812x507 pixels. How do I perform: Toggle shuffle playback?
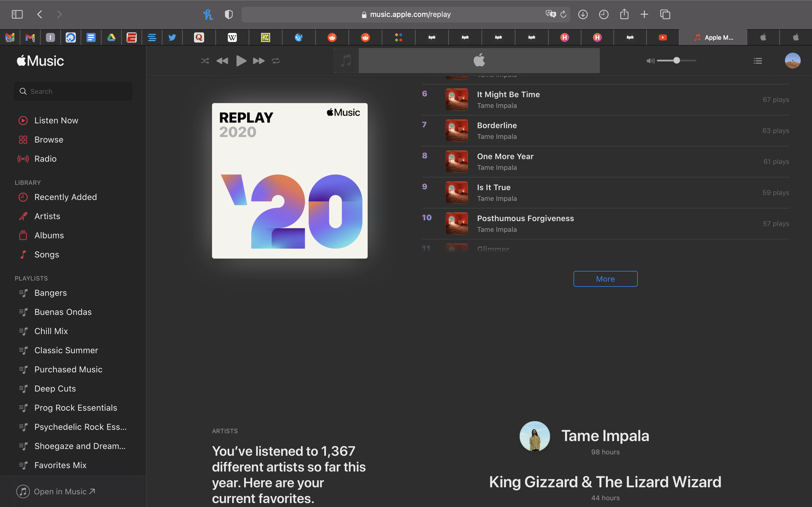205,61
